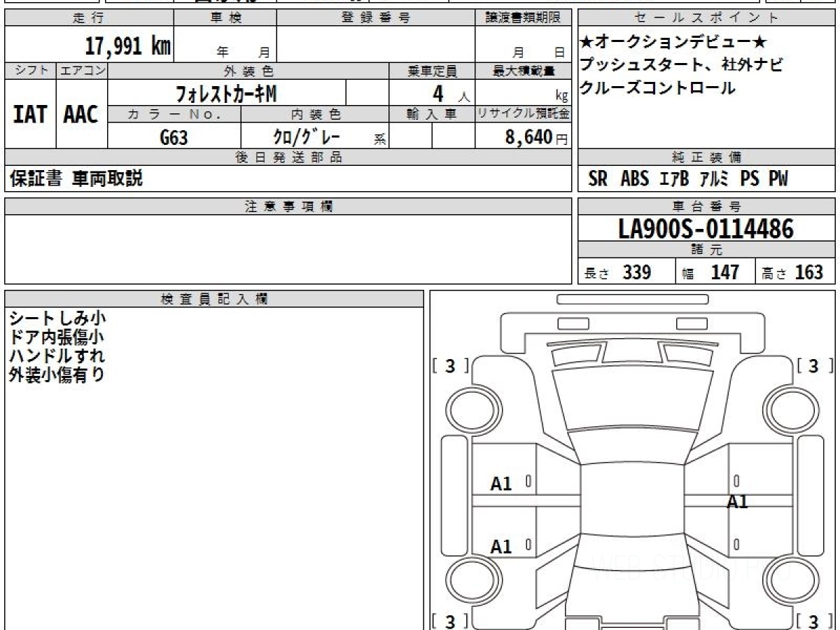Select the プッシュスタート、社外ナビ line
The height and width of the screenshot is (630, 840).
point(680,66)
